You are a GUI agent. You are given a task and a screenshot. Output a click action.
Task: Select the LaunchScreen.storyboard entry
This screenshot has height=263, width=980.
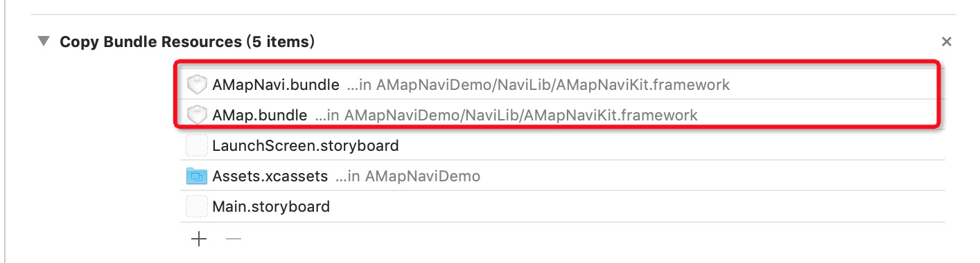coord(306,145)
